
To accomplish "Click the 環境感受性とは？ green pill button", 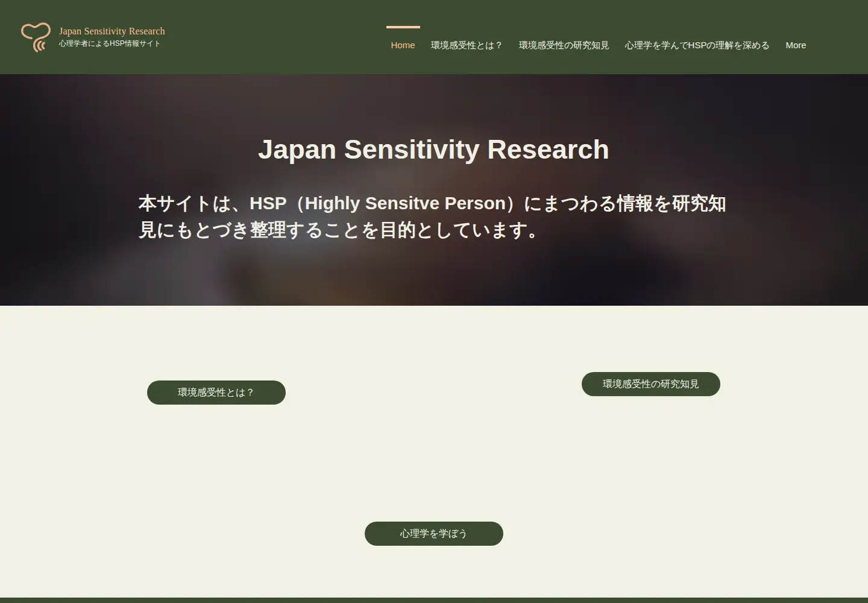I will coord(216,393).
